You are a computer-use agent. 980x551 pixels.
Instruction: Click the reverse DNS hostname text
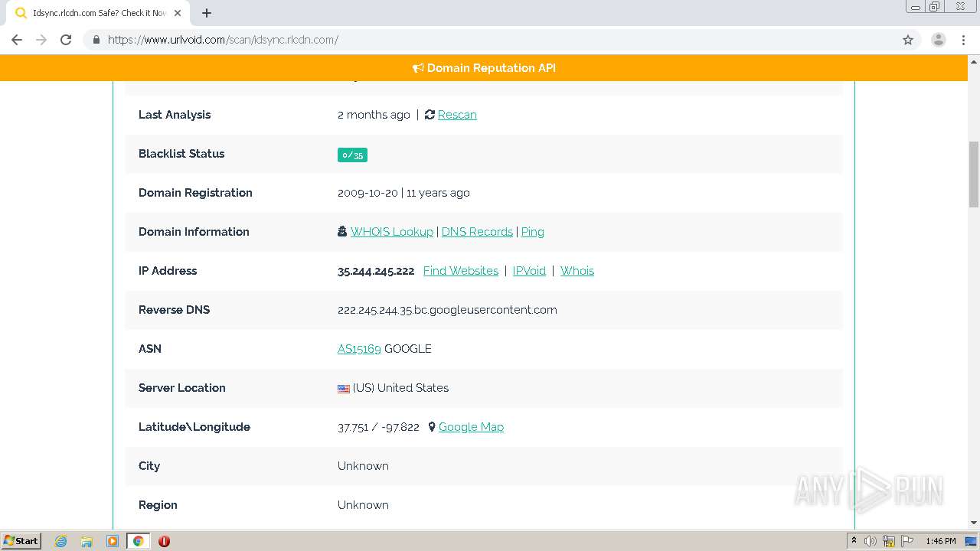pos(447,310)
